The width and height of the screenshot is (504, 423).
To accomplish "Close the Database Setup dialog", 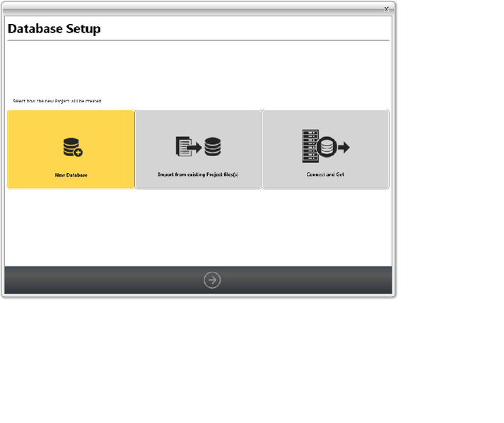I will coord(387,9).
